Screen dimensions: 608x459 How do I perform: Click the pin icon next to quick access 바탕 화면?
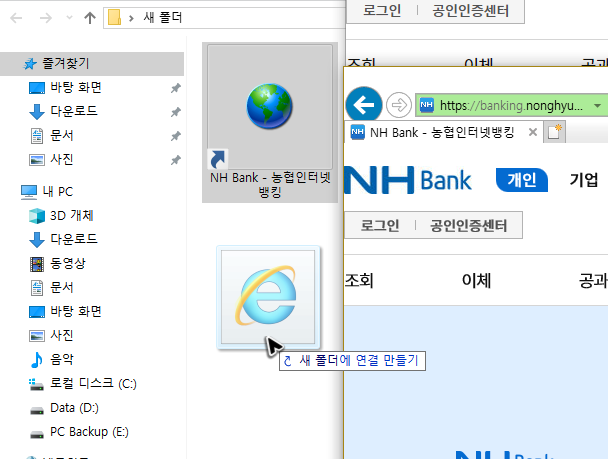coord(176,88)
